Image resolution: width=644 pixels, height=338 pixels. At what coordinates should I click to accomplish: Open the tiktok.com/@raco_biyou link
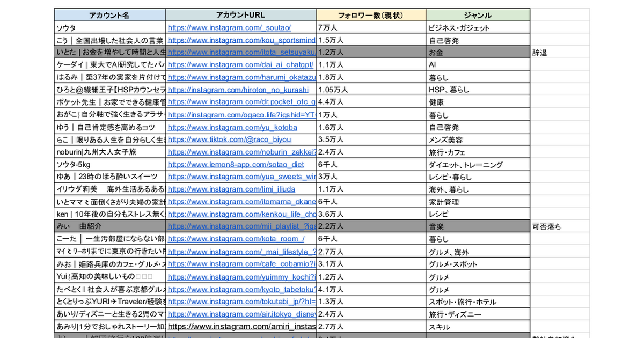pos(230,139)
